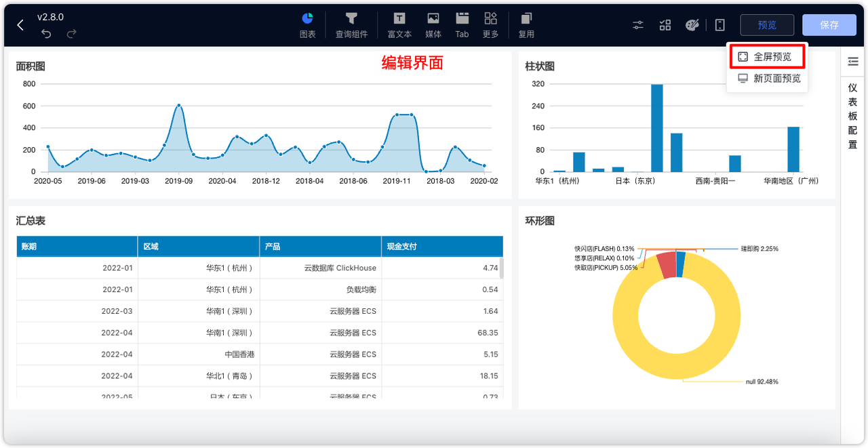Click the 预览 preview button

(767, 24)
